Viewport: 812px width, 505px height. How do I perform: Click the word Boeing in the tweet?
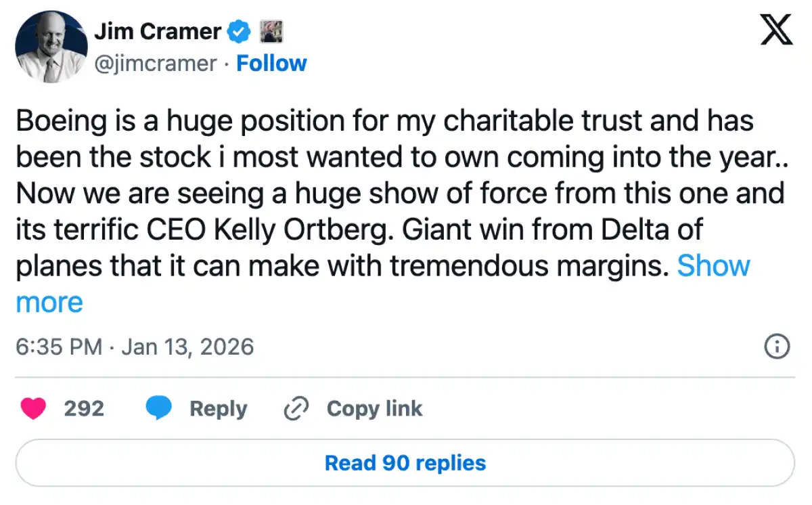click(61, 122)
